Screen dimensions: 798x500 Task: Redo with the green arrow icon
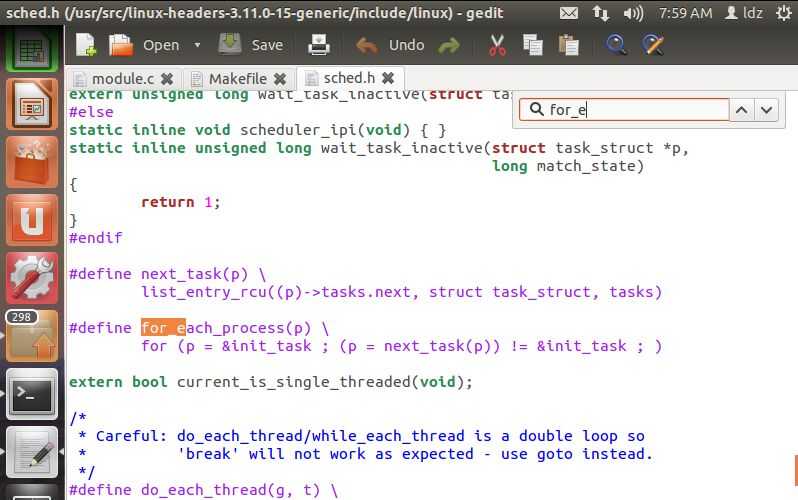pyautogui.click(x=448, y=46)
